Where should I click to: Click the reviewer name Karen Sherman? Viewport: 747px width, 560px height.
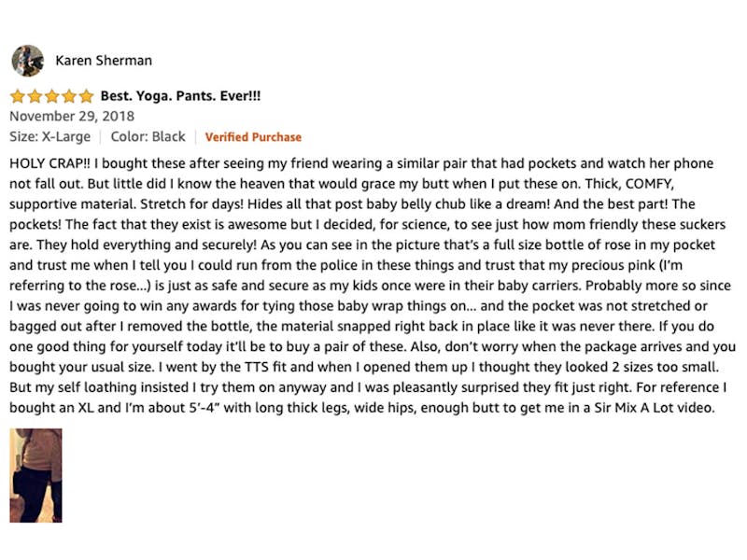point(104,61)
